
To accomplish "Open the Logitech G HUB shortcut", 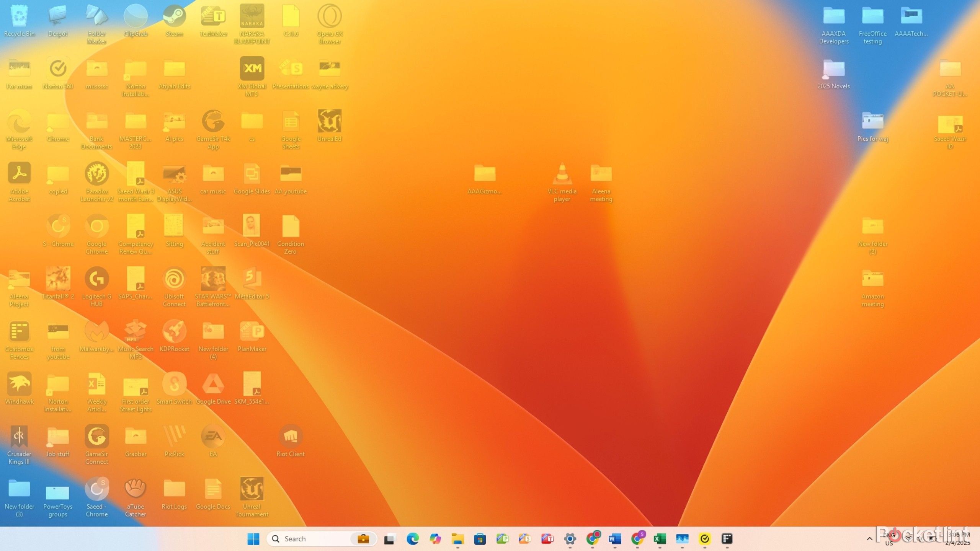I will tap(97, 286).
